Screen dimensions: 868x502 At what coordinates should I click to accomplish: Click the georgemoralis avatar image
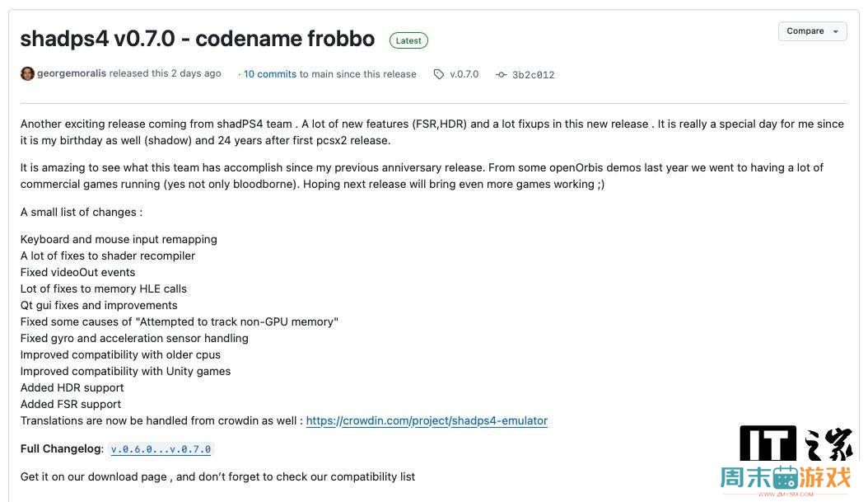27,74
